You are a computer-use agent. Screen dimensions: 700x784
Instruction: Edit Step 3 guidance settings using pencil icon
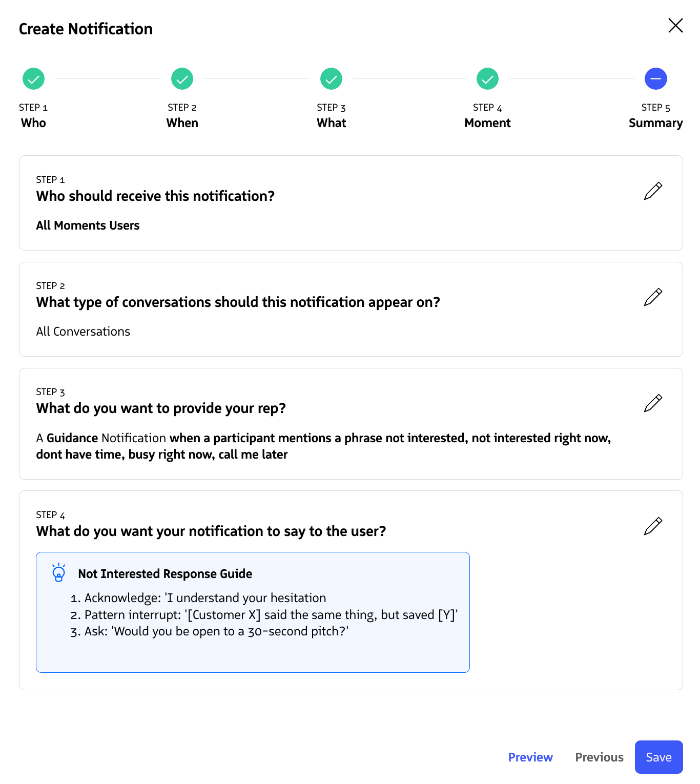pyautogui.click(x=653, y=403)
